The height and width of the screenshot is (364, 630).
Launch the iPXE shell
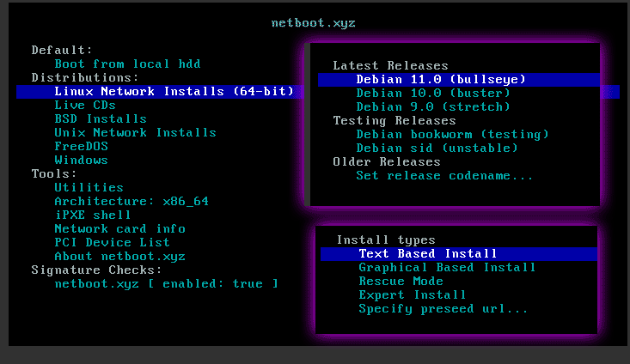[93, 215]
